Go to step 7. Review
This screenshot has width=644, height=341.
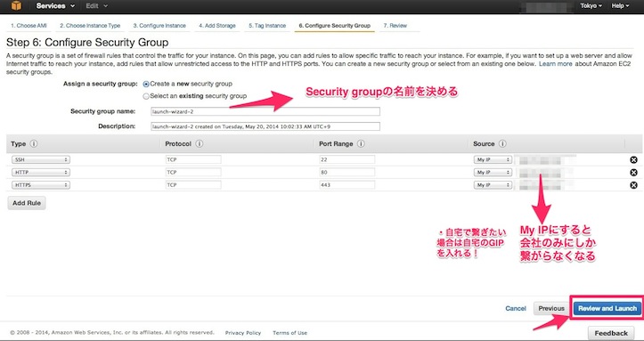(395, 26)
